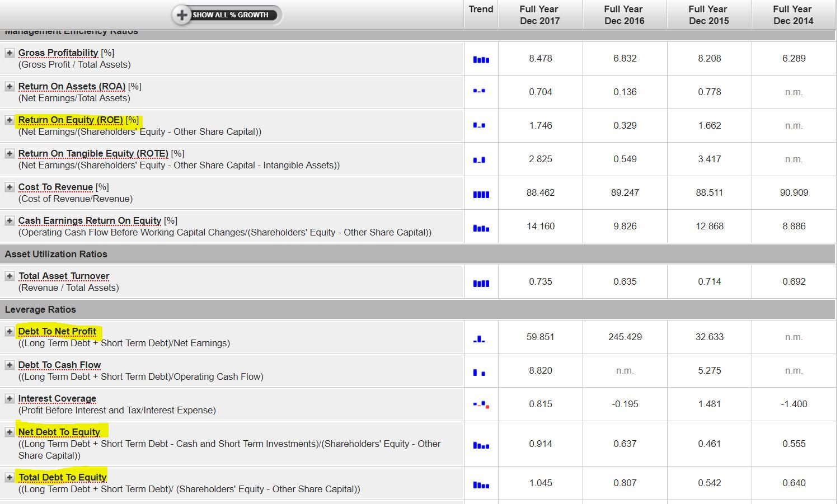Open Return On Tangible Equity (ROTE) link

tap(93, 153)
